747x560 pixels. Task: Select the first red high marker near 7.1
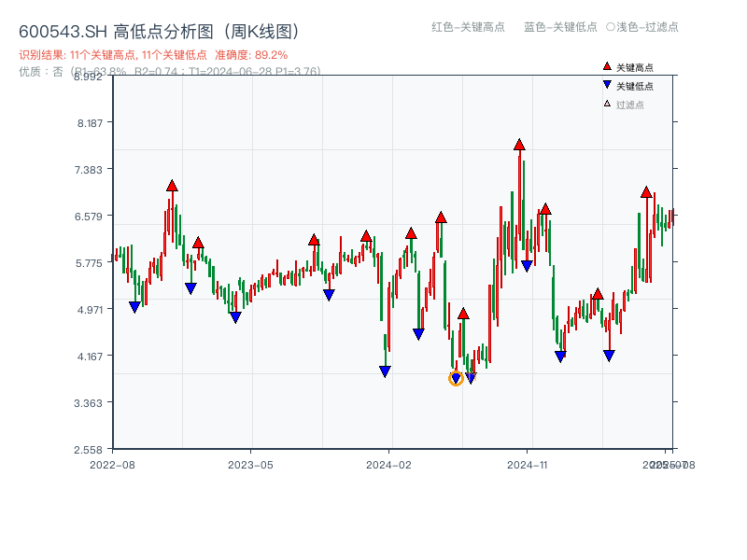coord(172,186)
